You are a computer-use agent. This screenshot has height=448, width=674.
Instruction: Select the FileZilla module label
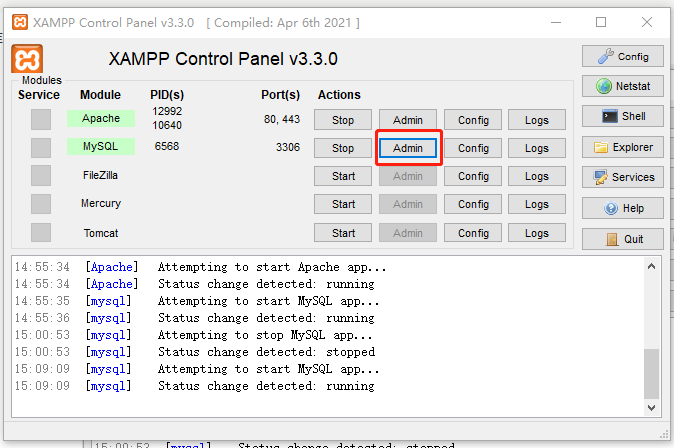point(100,175)
